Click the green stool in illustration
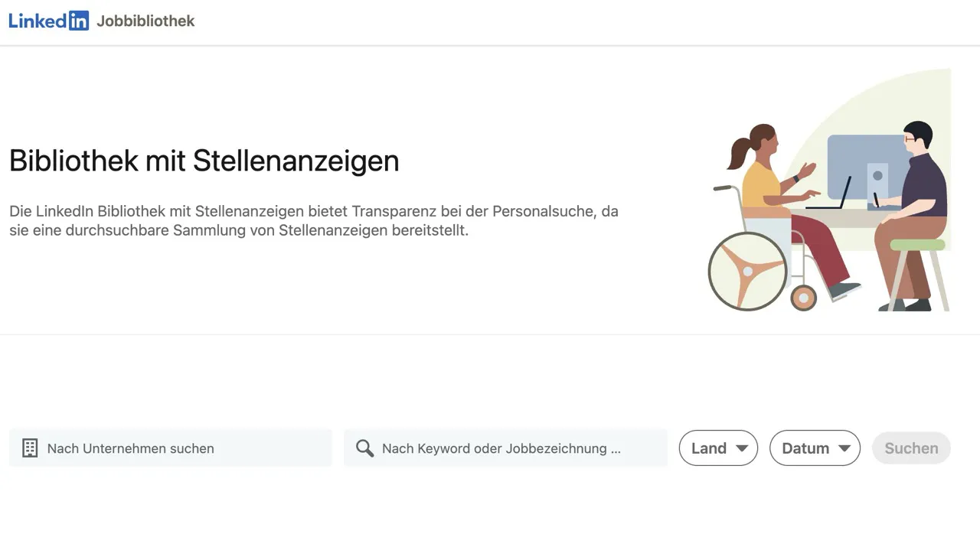The image size is (980, 560). point(918,273)
